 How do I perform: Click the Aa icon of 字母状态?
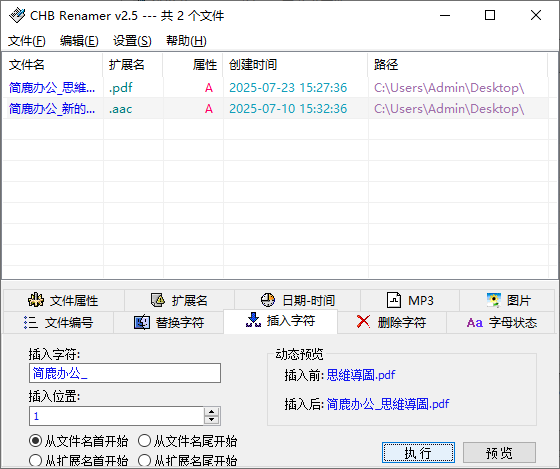pyautogui.click(x=475, y=323)
